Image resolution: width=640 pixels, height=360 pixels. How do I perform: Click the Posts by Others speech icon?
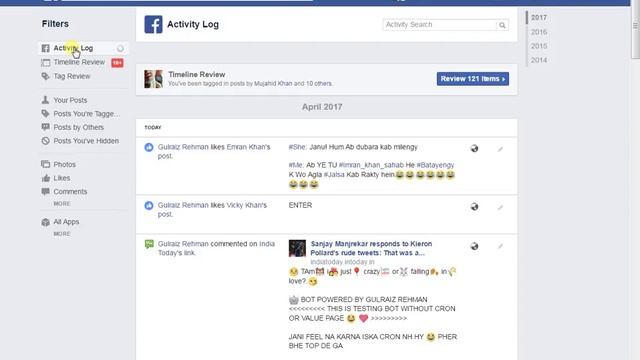click(45, 127)
